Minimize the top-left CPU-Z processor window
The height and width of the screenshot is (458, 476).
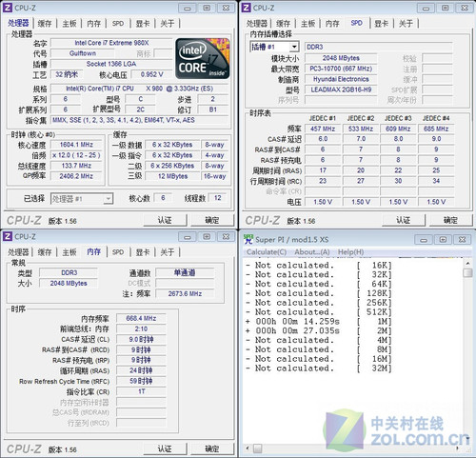coord(188,8)
